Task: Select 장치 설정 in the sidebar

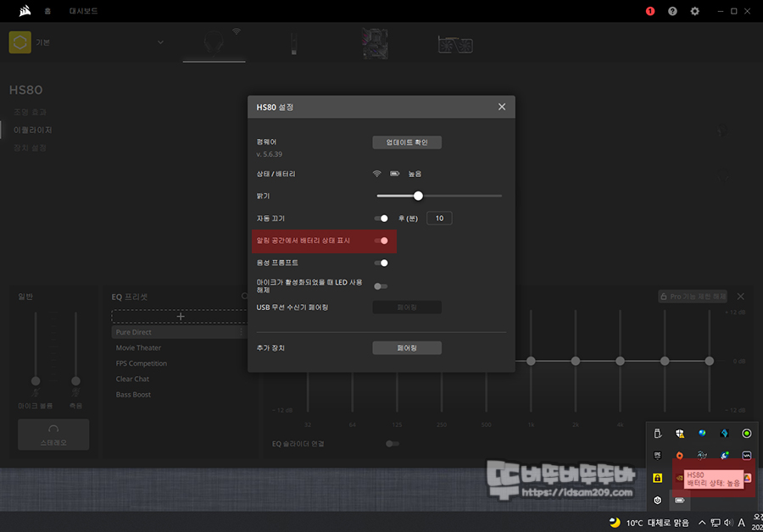Action: pyautogui.click(x=31, y=148)
